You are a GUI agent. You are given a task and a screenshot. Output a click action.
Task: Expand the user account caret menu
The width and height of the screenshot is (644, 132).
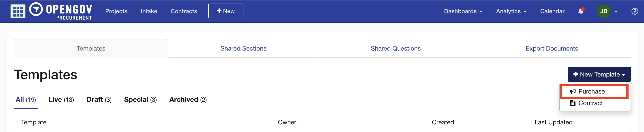(x=616, y=11)
